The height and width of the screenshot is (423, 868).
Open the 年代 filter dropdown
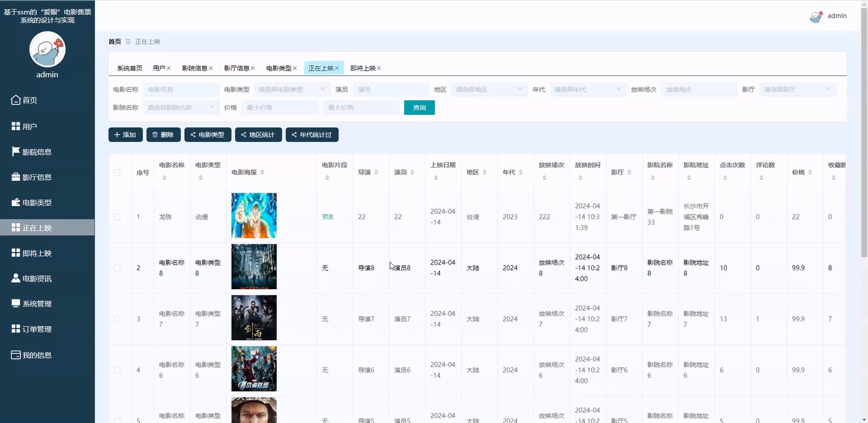pyautogui.click(x=588, y=89)
